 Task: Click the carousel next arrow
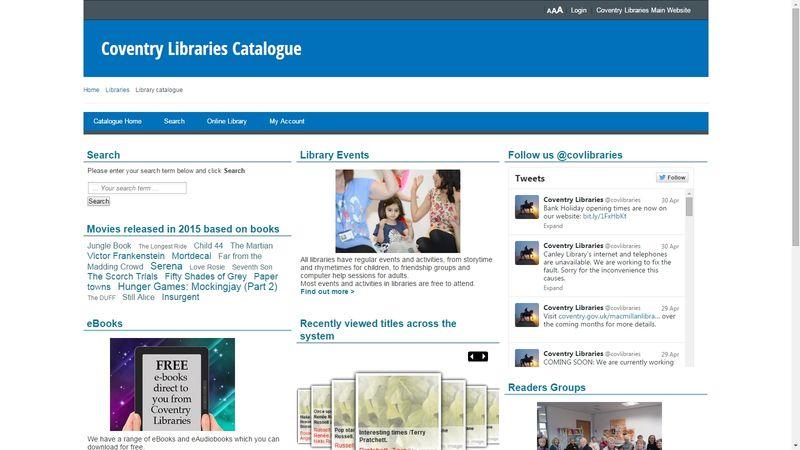click(483, 356)
